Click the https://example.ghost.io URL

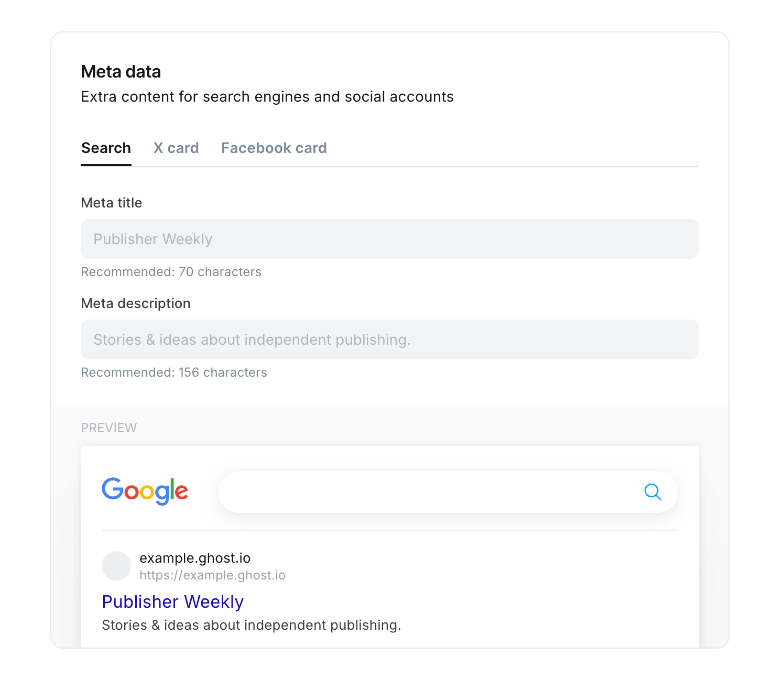tap(212, 575)
